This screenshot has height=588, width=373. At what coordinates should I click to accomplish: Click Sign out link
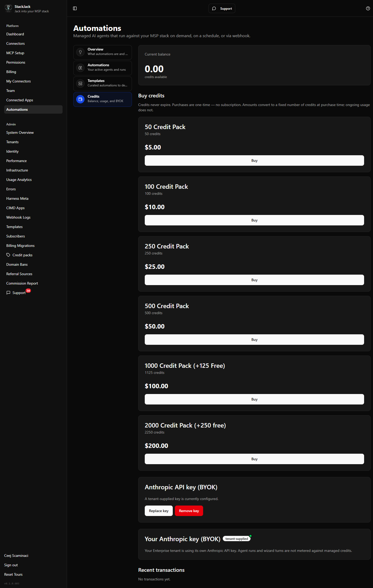(11, 565)
